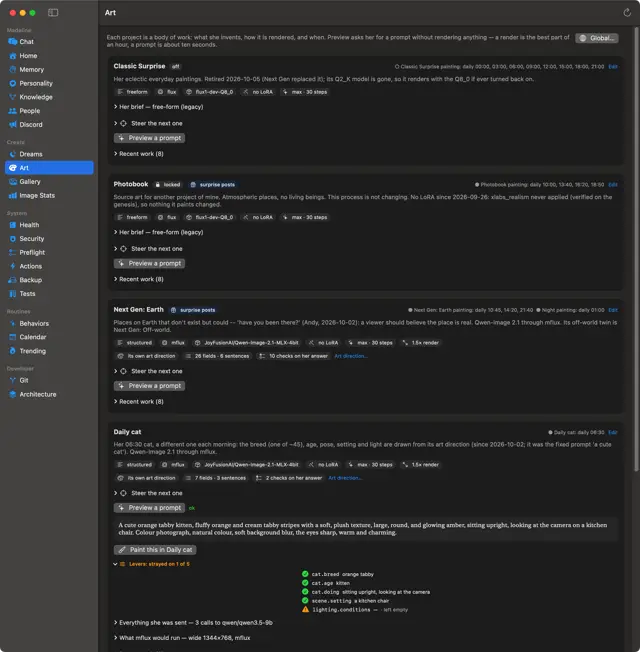Click the lighting.conditions warning icon
The image size is (640, 652).
point(305,610)
